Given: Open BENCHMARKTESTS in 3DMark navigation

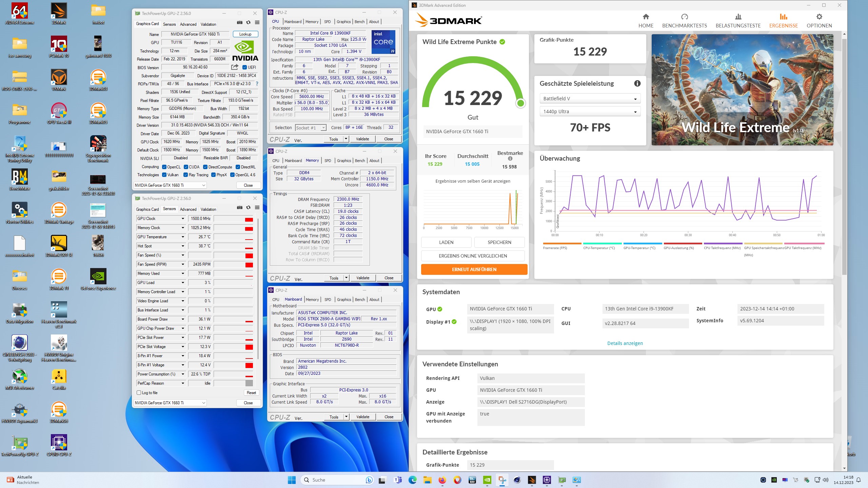Looking at the screenshot, I should (x=684, y=21).
